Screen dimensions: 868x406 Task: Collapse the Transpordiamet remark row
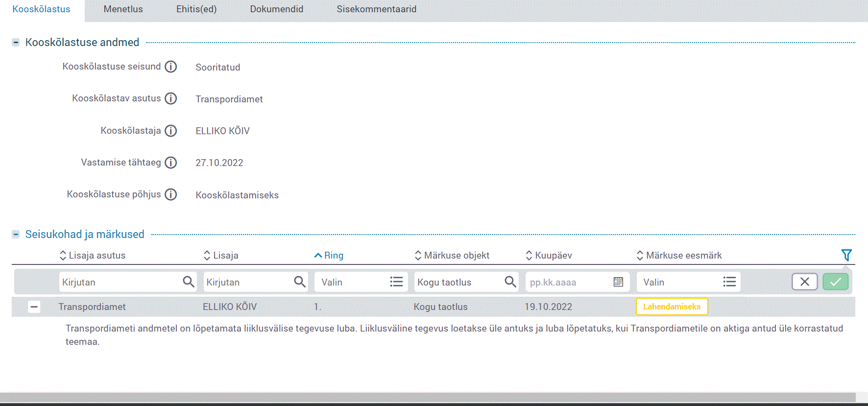click(x=34, y=307)
